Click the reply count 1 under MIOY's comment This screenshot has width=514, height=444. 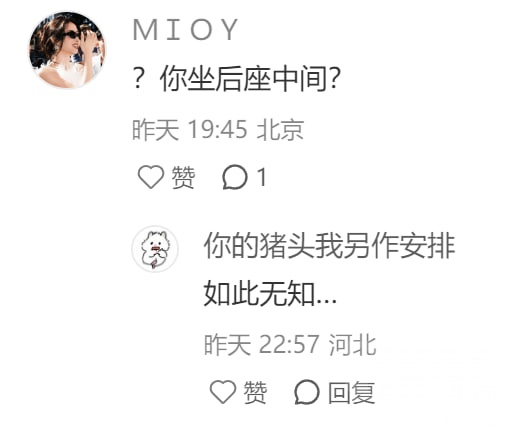tap(262, 177)
